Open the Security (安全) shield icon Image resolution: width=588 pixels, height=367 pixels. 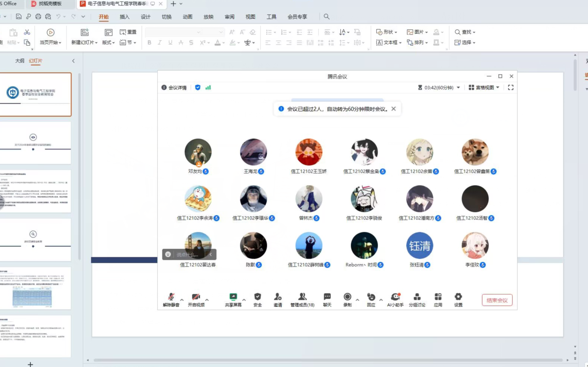click(258, 297)
